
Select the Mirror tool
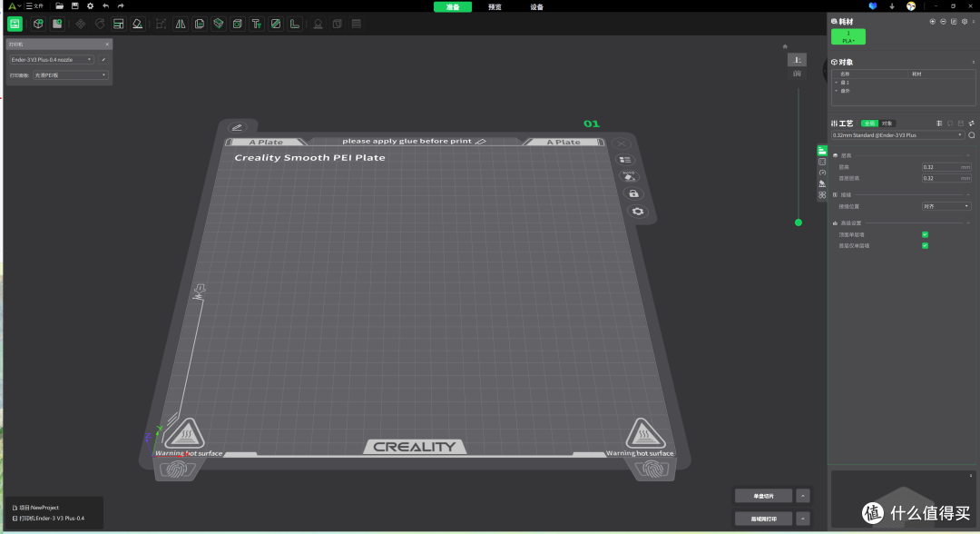tap(180, 24)
